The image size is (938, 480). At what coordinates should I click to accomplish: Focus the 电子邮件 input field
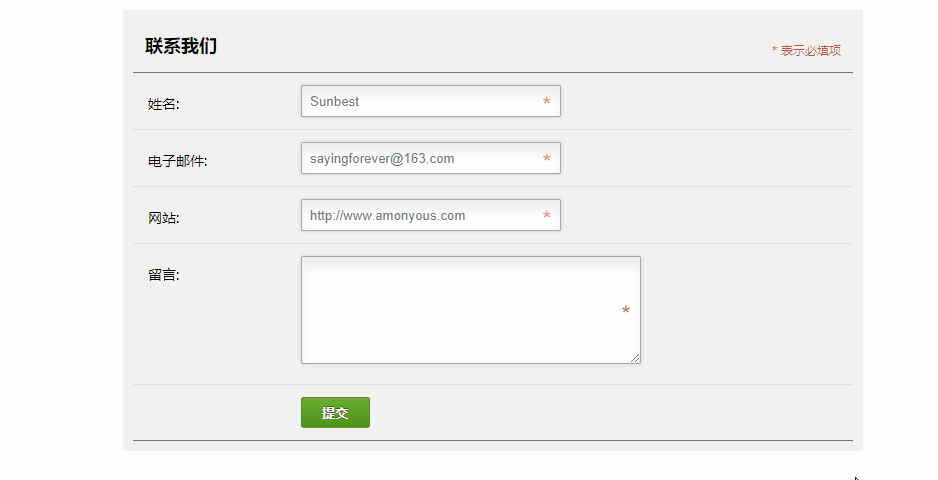coord(431,158)
